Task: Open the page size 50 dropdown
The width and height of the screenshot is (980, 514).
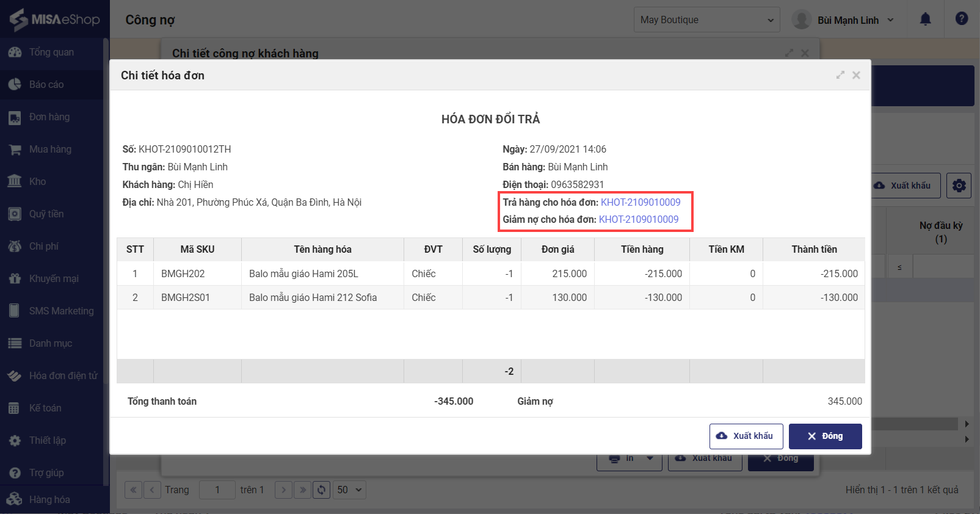Action: pyautogui.click(x=349, y=490)
